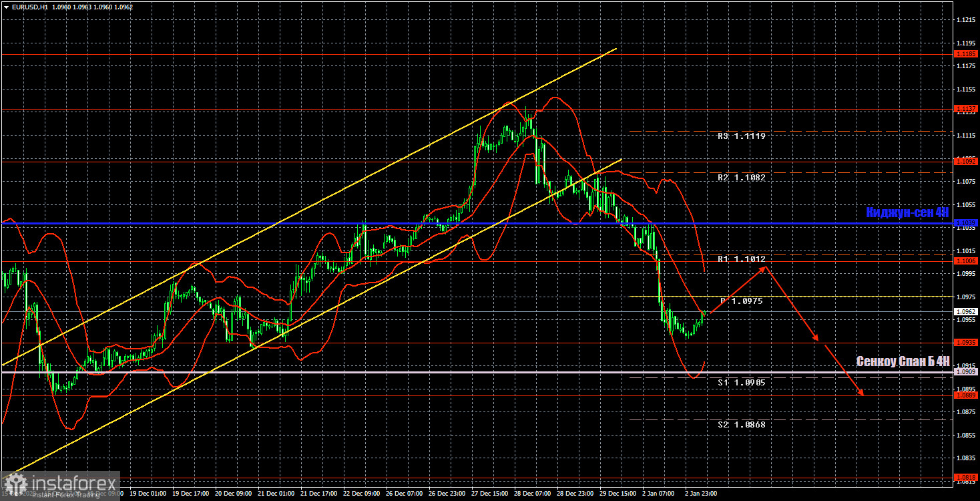
Task: Click the 1.0955 price axis label
Action: pos(966,320)
